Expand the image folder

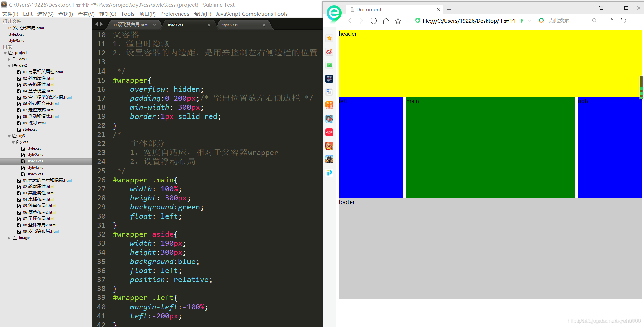click(x=9, y=238)
